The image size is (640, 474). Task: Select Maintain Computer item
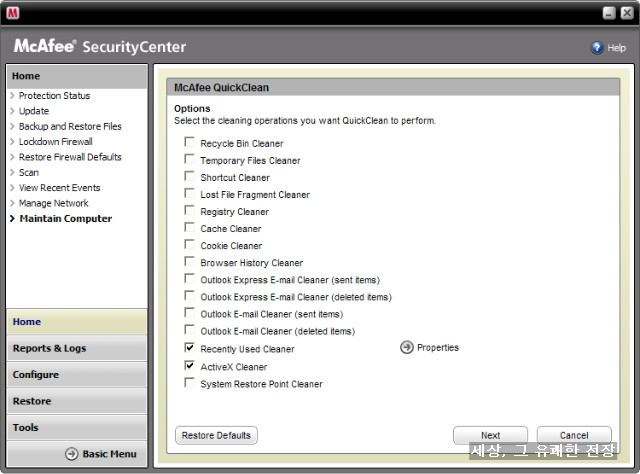66,218
